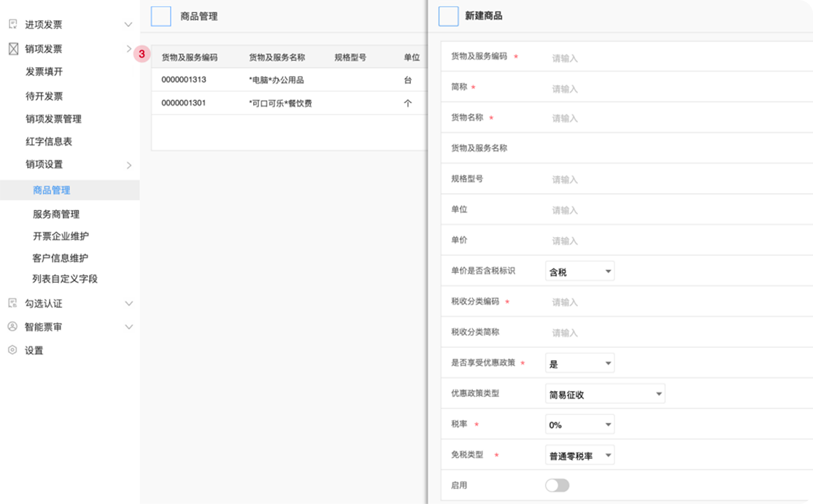Open the 单价是否含税标识 含税 dropdown

(x=579, y=271)
